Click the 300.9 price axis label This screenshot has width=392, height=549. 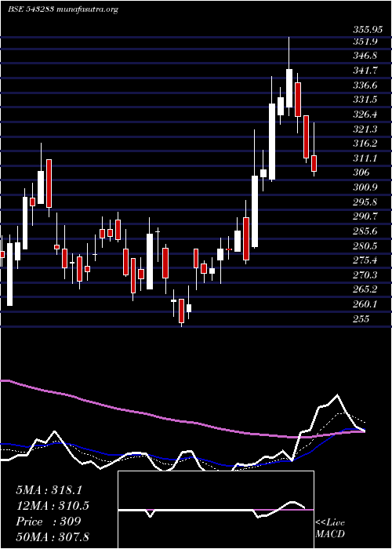(365, 187)
